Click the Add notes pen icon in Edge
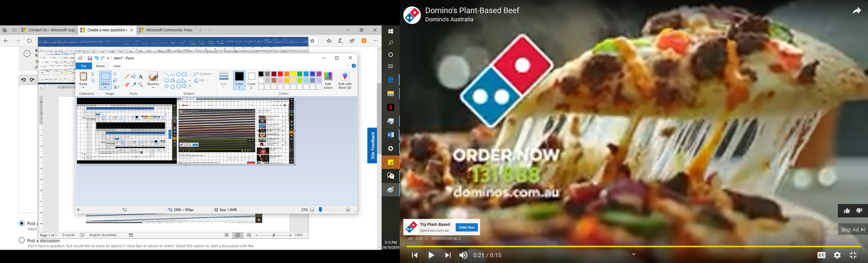Screen dimensions: 868x263 click(x=340, y=41)
